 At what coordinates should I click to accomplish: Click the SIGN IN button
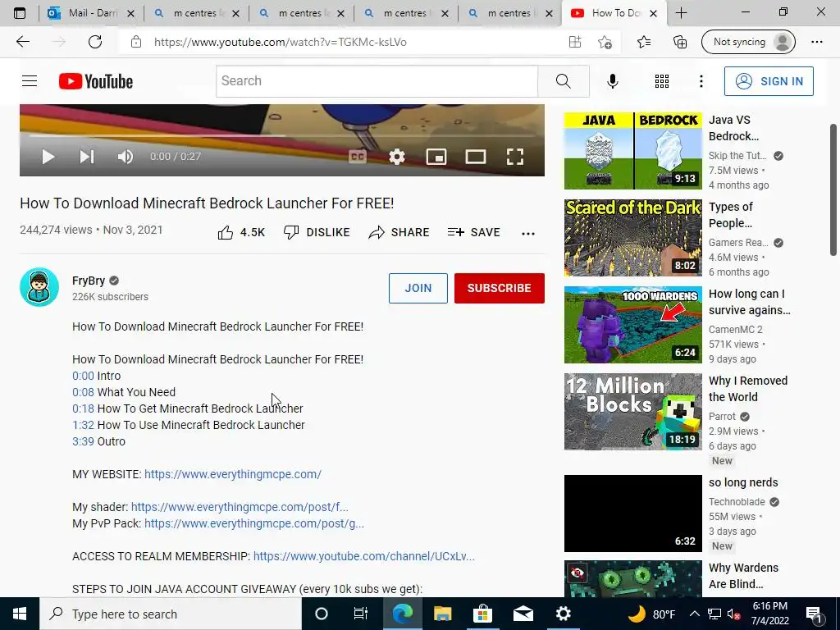[x=769, y=81]
